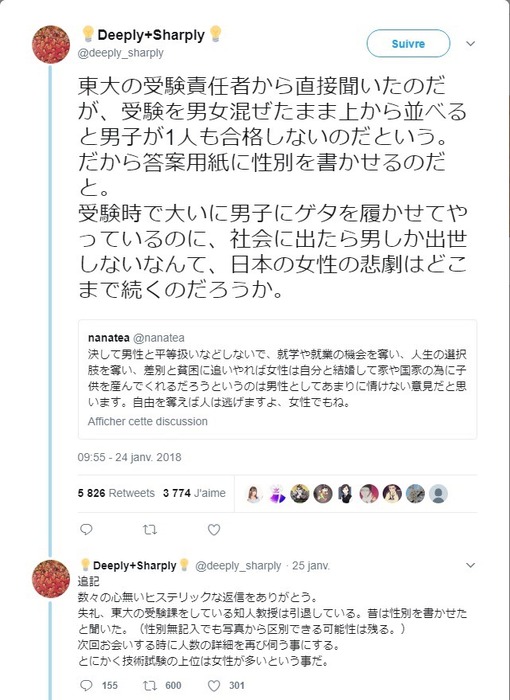View the 3 774 J'aime list
Viewport: 510px width, 700px height.
[194, 493]
